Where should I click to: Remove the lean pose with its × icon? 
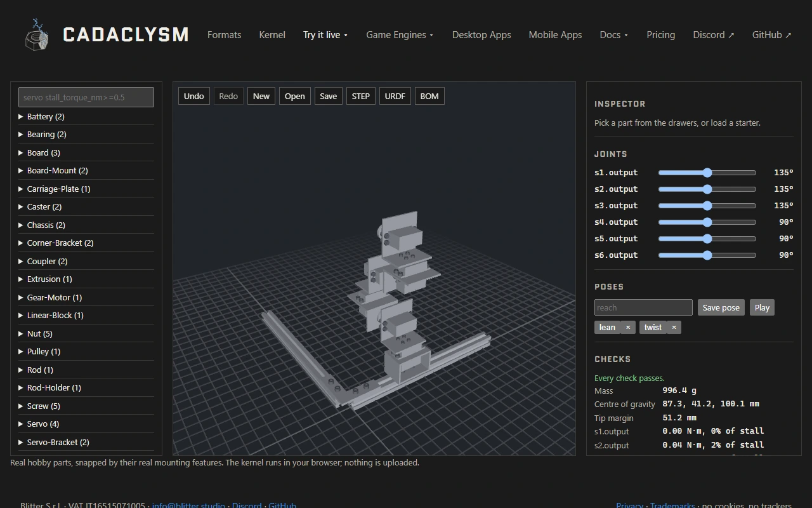(628, 328)
